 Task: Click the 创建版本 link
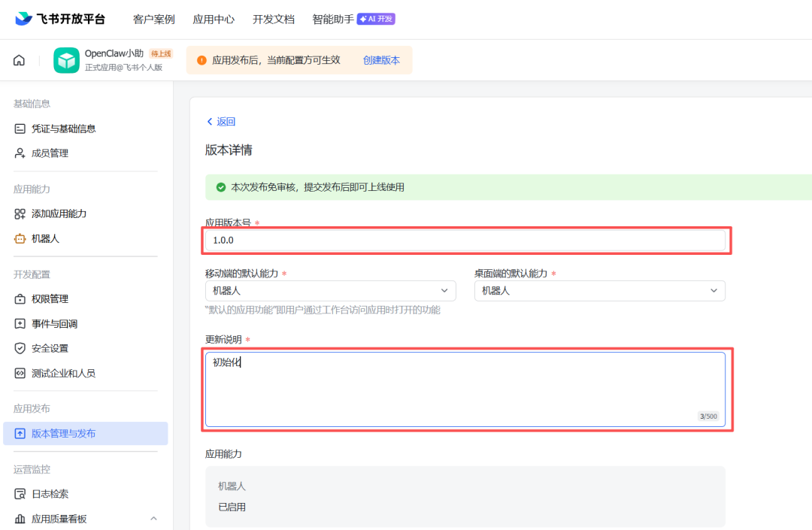click(381, 61)
